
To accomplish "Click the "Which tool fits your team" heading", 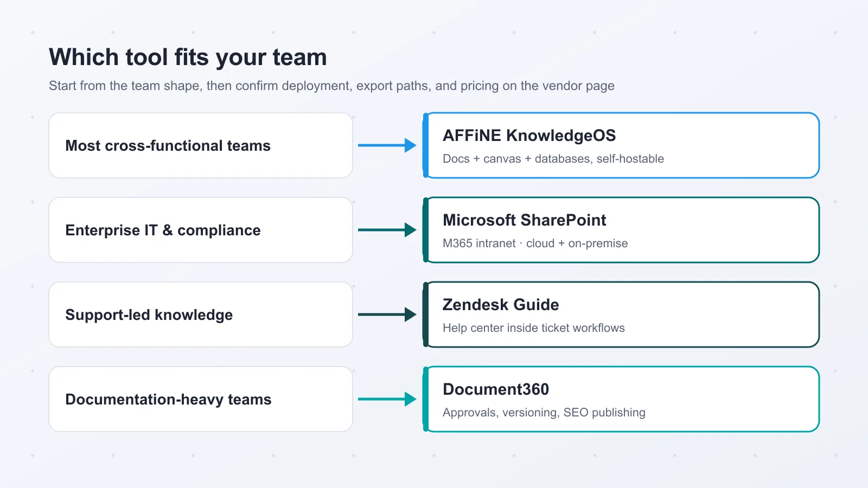I will (188, 57).
